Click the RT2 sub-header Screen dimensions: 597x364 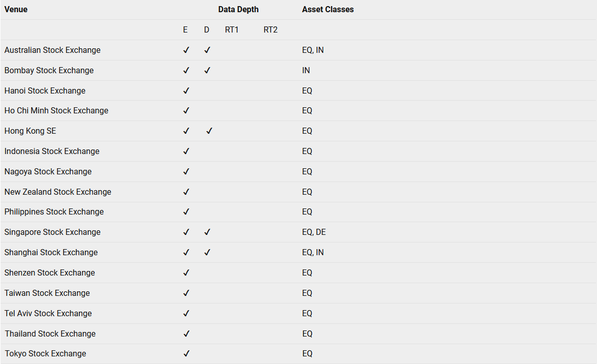[270, 29]
